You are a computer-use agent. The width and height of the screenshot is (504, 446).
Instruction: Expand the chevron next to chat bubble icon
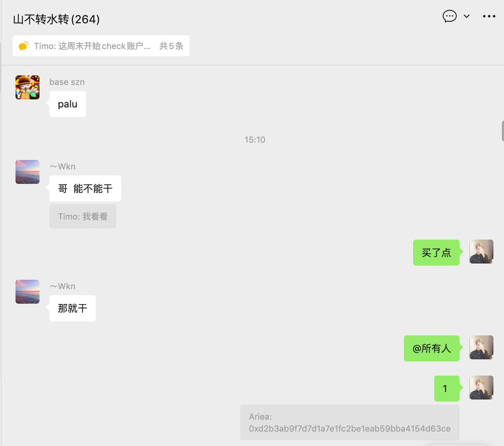(467, 16)
